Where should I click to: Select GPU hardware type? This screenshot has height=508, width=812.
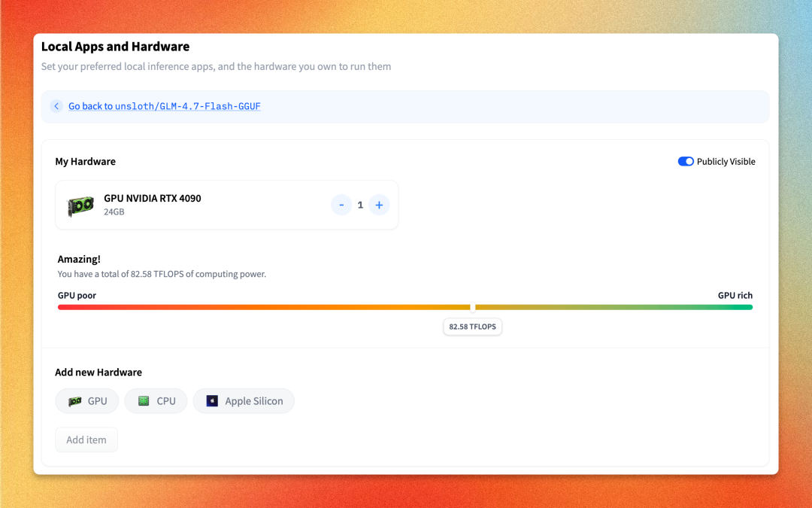(87, 400)
